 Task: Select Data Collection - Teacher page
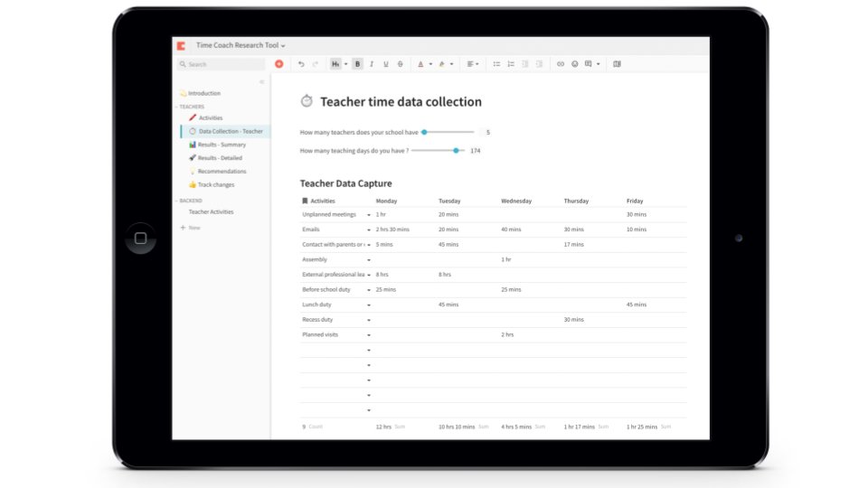point(225,131)
